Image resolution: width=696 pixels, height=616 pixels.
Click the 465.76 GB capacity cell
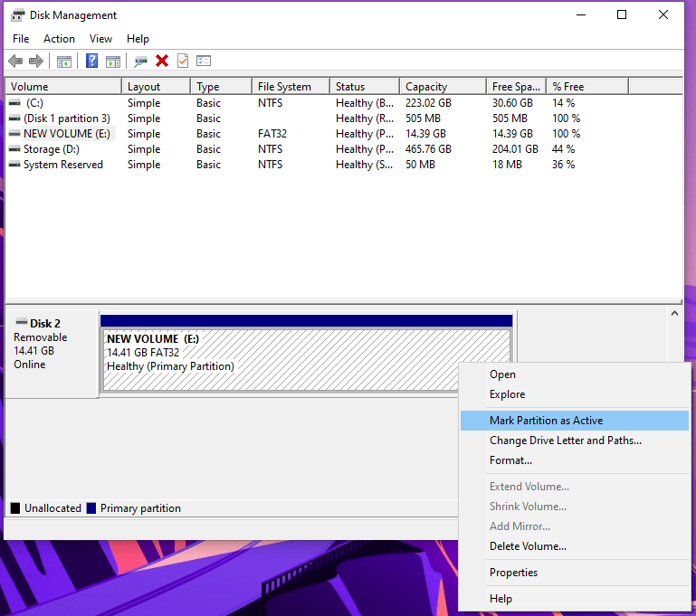coord(428,149)
